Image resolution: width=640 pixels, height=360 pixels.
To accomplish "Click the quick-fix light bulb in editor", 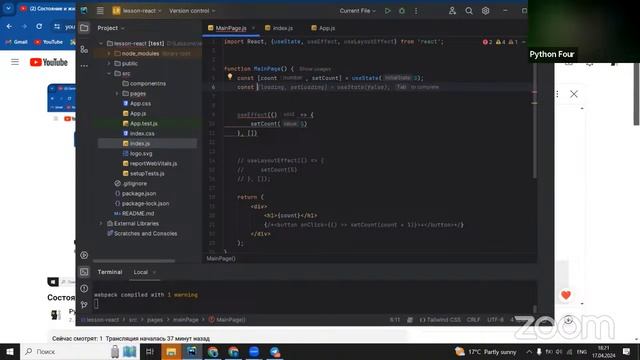I will (x=230, y=76).
